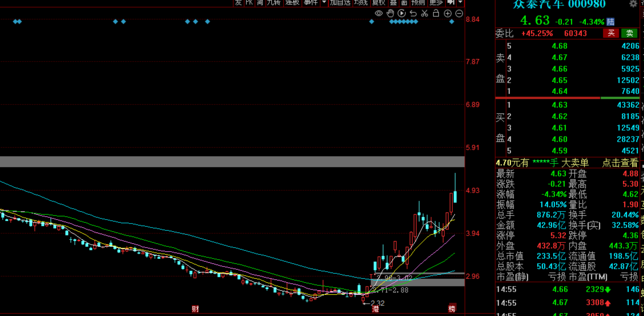The height and width of the screenshot is (316, 644).
Task: Toggle 复权 price adjustment
Action: click(x=379, y=2)
